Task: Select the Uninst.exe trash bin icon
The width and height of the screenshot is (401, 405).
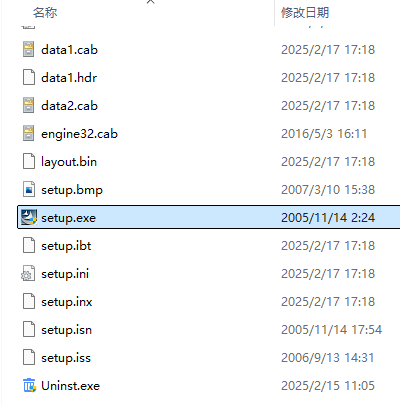Action: pos(29,386)
